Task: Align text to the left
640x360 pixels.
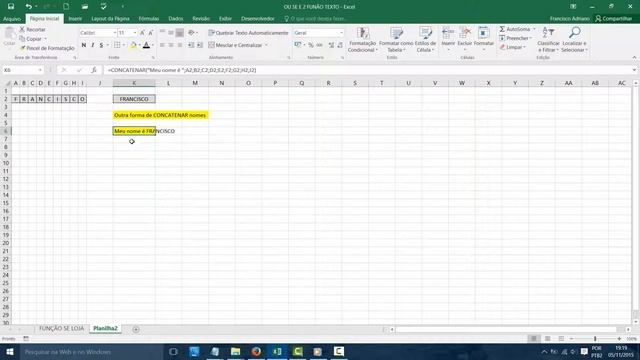Action: click(162, 45)
